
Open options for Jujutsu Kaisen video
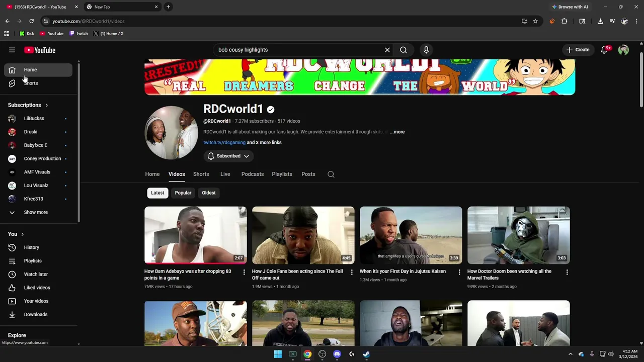coord(459,272)
